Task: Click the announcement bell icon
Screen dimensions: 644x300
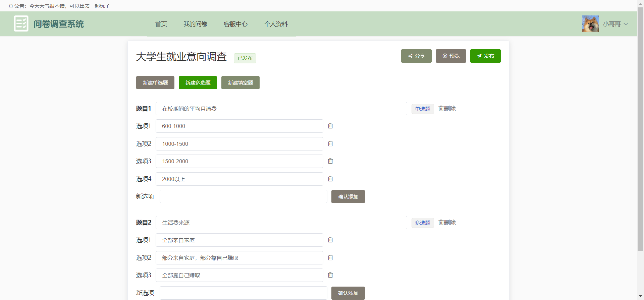Action: pyautogui.click(x=11, y=6)
